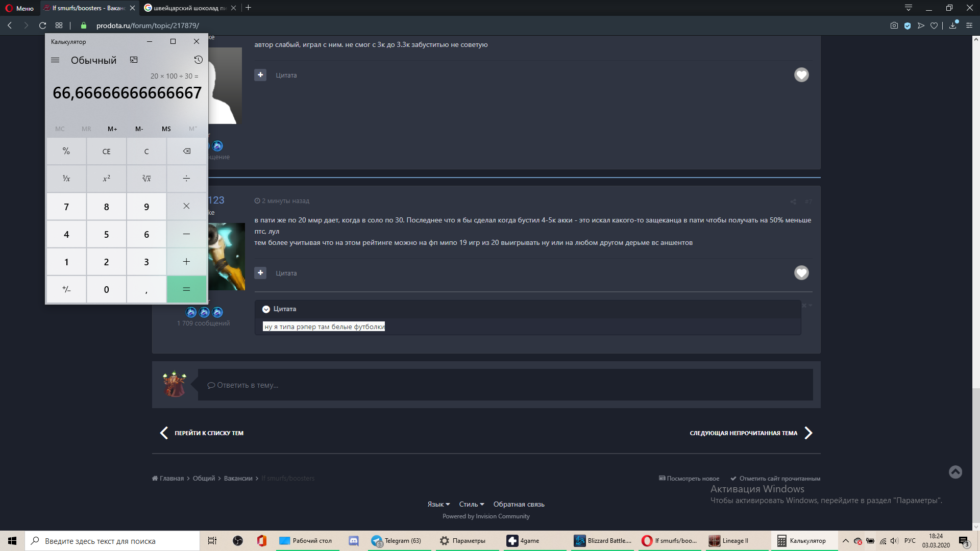Click the Ответить в тему reply field

[505, 385]
